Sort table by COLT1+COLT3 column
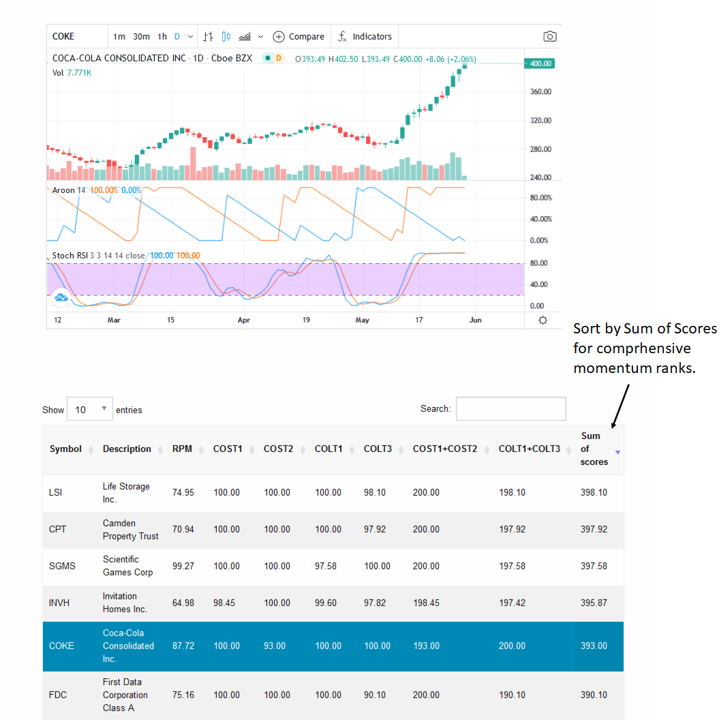This screenshot has width=728, height=720. pyautogui.click(x=534, y=449)
